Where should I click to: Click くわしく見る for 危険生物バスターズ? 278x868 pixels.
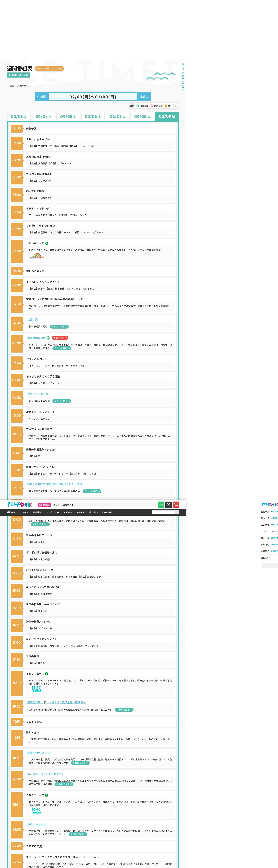(x=80, y=763)
